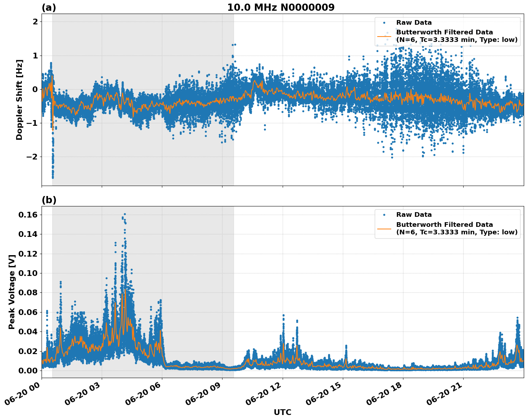This screenshot has width=527, height=420.
Task: Click the orange line sample in panel (a) legend
Action: [x=385, y=37]
